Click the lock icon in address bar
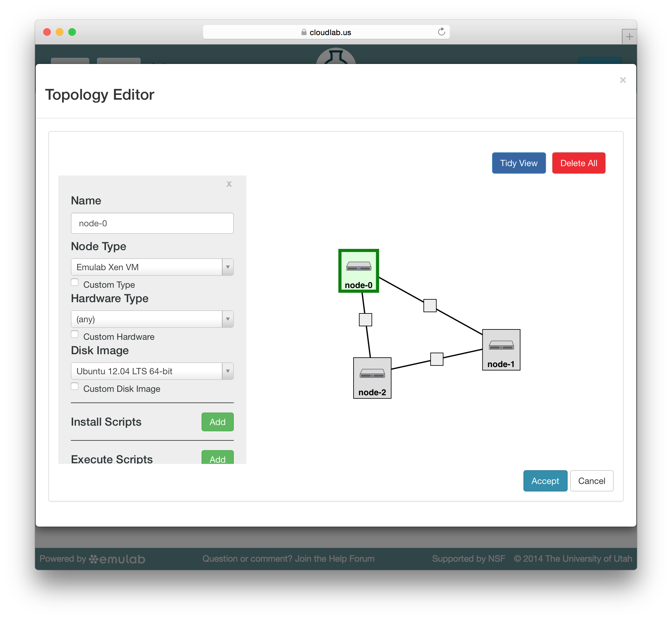 tap(304, 32)
